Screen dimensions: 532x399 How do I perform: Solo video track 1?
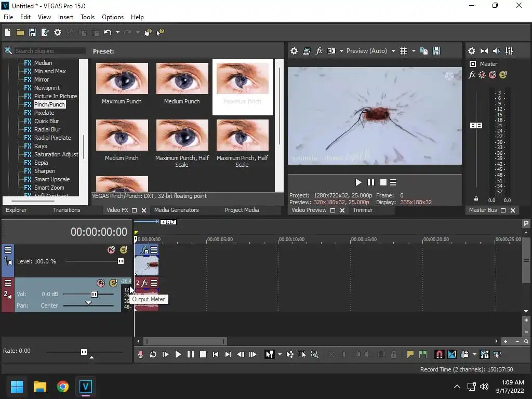pos(124,250)
